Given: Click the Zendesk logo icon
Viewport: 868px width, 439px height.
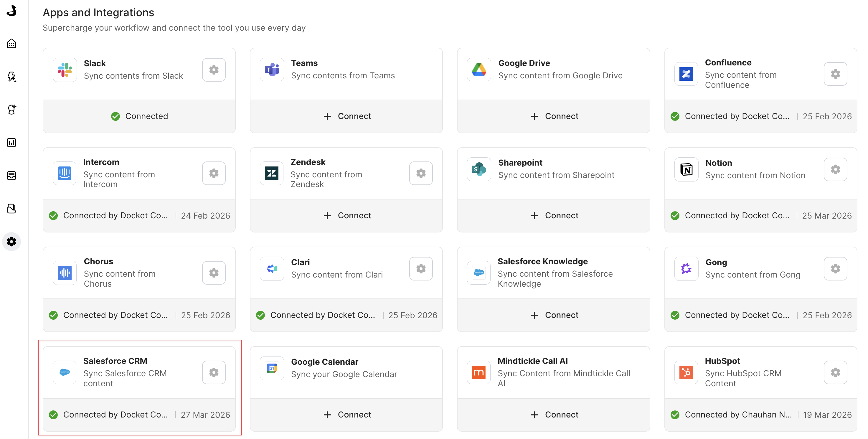Looking at the screenshot, I should 272,173.
